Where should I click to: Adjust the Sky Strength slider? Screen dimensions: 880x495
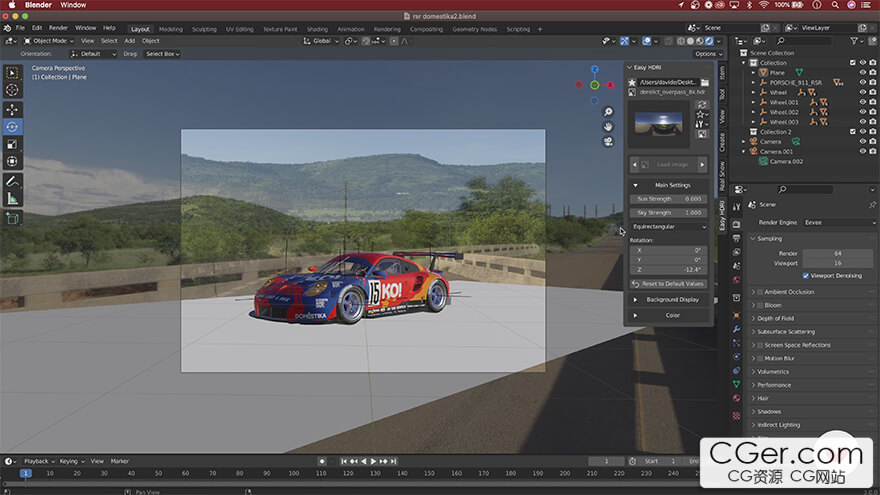pyautogui.click(x=668, y=213)
